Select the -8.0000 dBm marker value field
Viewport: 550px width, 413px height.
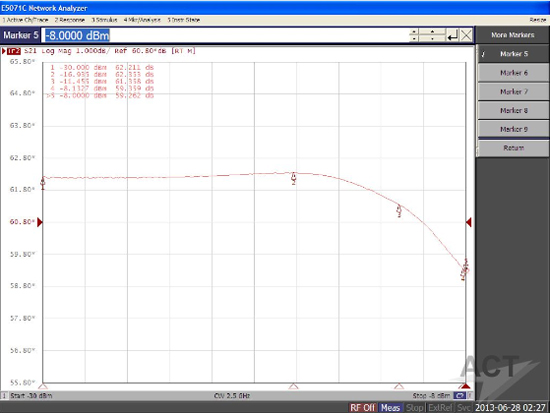(224, 35)
